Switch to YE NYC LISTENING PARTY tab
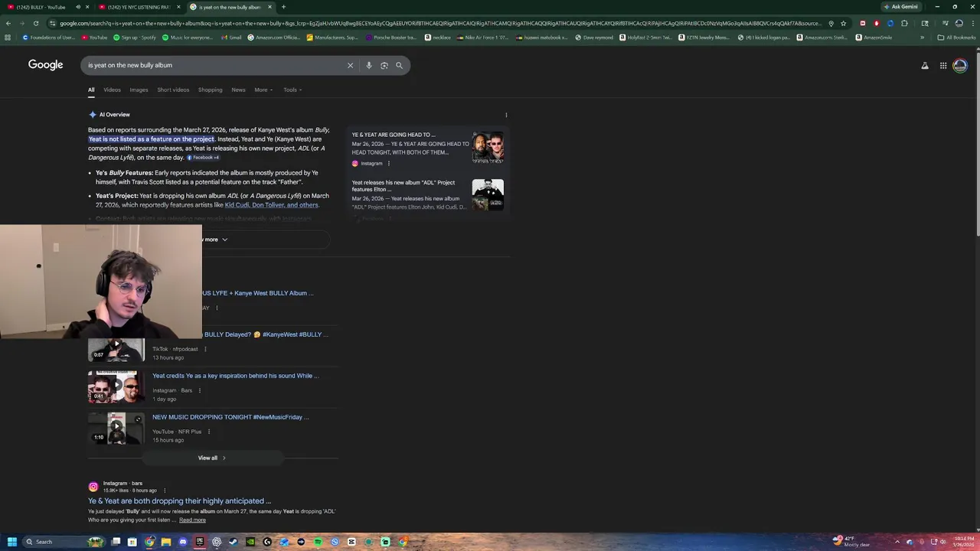The width and height of the screenshot is (980, 551). pyautogui.click(x=139, y=7)
